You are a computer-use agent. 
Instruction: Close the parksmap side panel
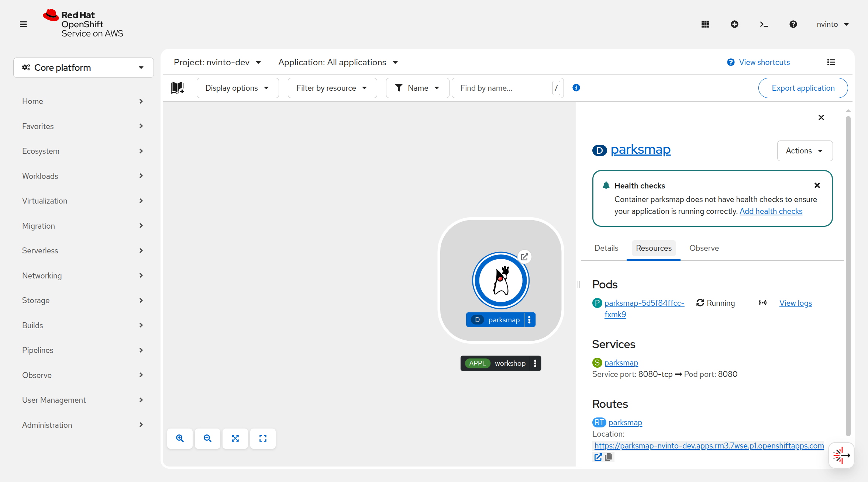(x=821, y=118)
